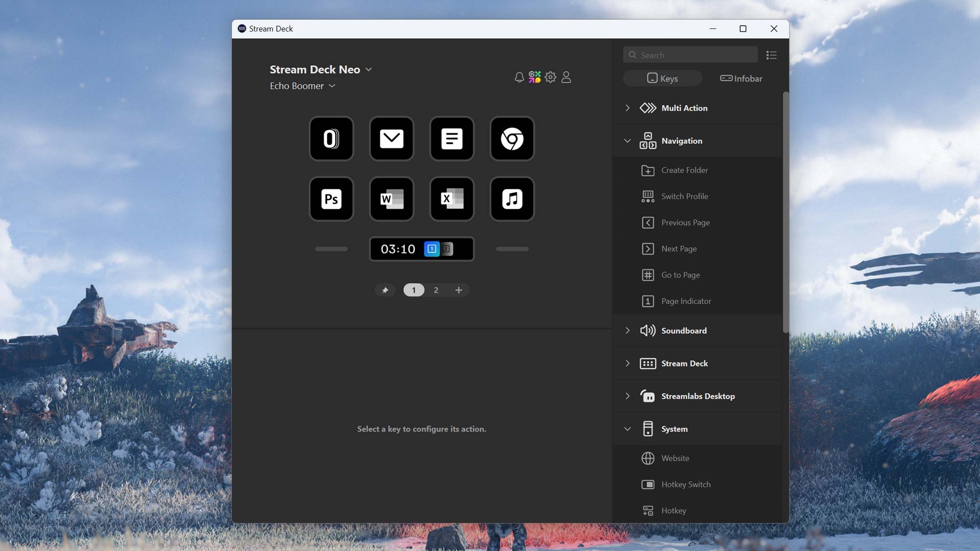980x551 pixels.
Task: Open the text/notes shortcut key
Action: [452, 138]
